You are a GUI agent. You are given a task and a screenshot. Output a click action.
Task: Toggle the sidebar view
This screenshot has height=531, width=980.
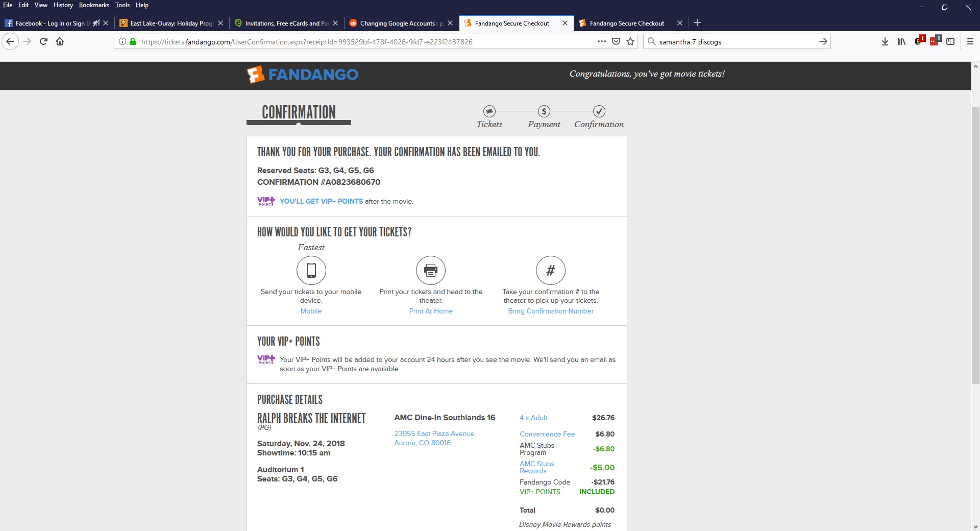coord(950,42)
